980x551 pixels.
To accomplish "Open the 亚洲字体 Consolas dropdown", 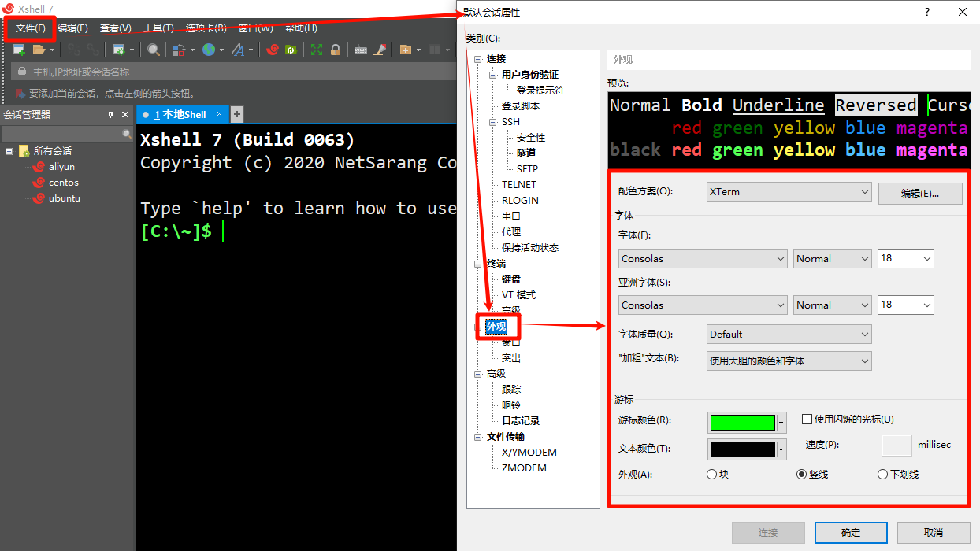I will 703,305.
